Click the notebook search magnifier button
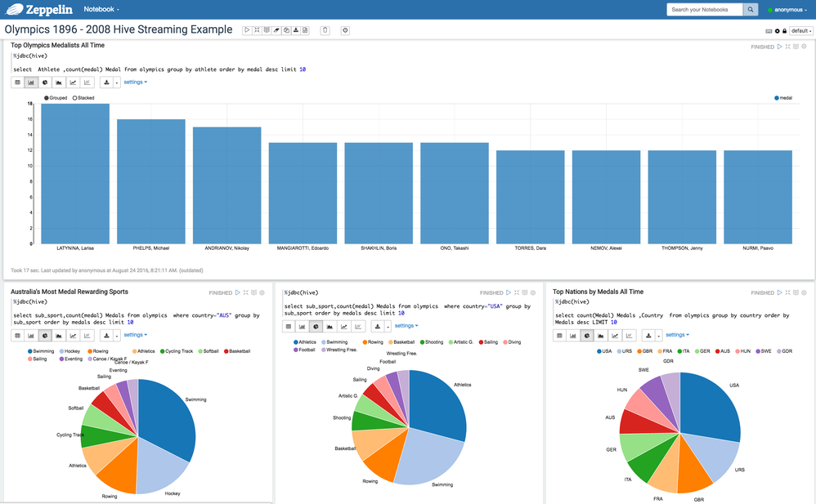816x504 pixels. click(x=751, y=10)
